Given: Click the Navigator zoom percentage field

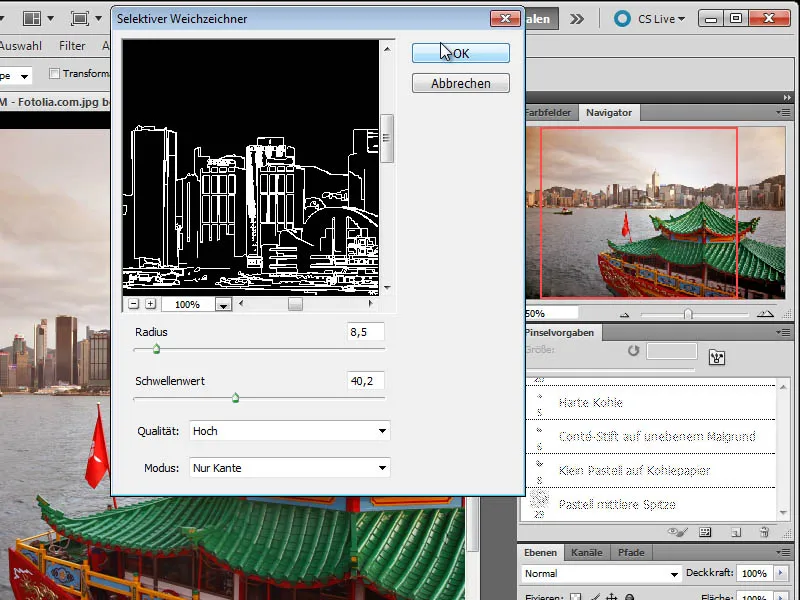Looking at the screenshot, I should point(551,313).
